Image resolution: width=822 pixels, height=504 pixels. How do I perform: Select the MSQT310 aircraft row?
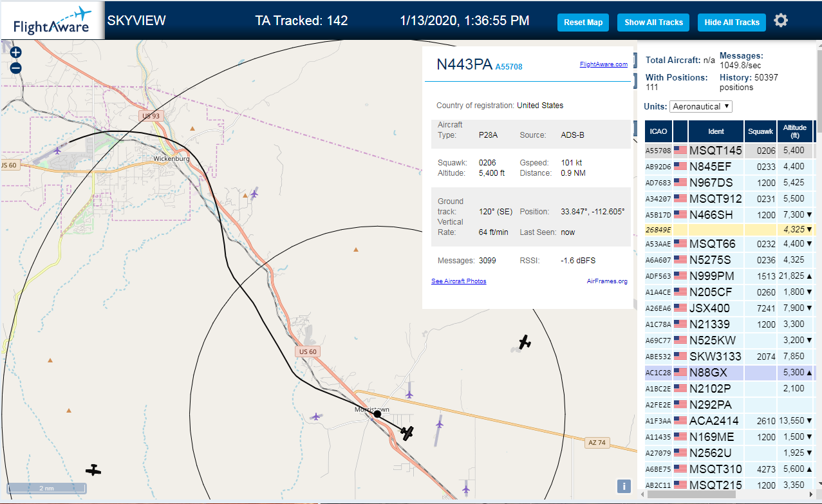click(730, 469)
